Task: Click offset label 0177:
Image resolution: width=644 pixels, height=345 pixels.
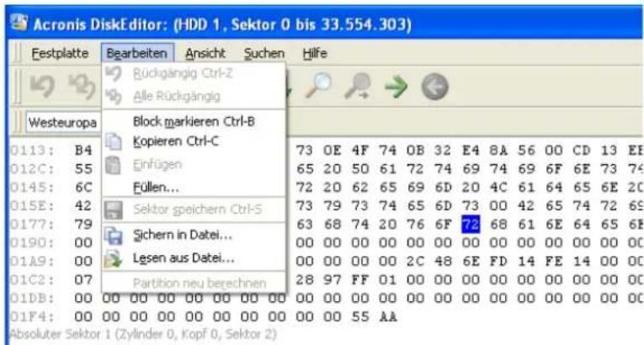Action: [32, 224]
